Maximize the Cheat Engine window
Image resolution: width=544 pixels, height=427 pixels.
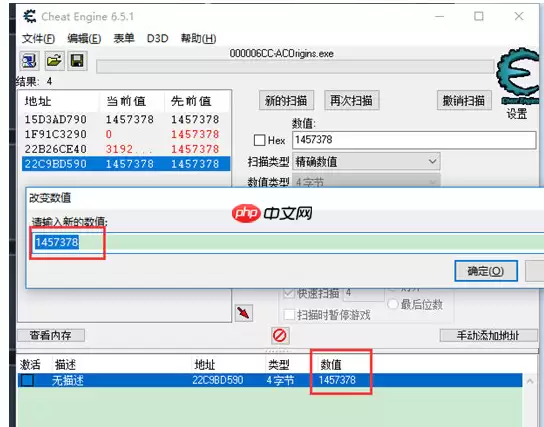[x=479, y=16]
